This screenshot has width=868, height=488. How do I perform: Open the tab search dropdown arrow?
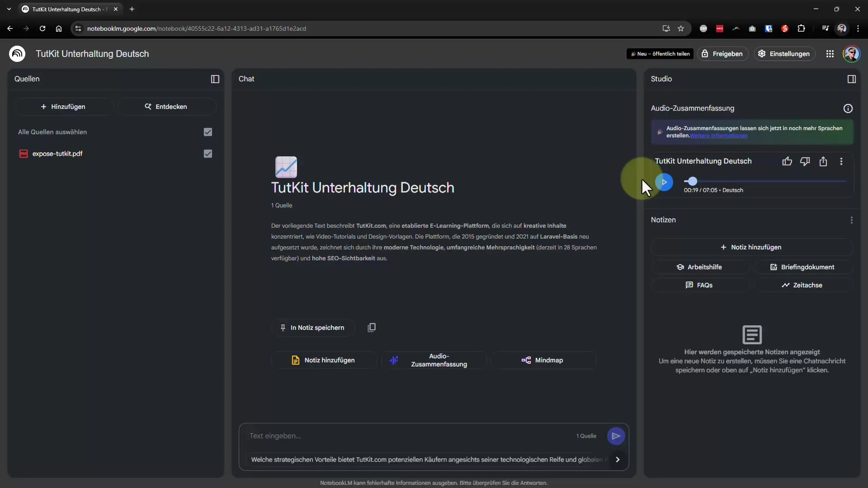tap(9, 9)
